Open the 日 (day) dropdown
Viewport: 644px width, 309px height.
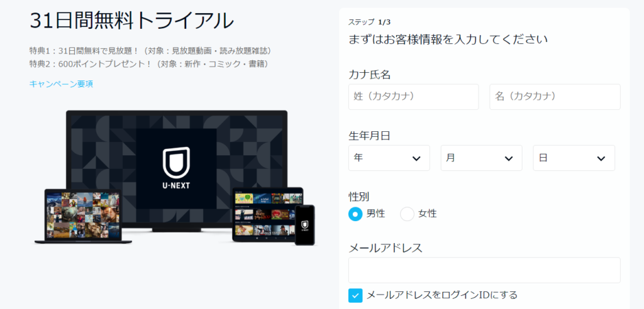[x=574, y=158]
